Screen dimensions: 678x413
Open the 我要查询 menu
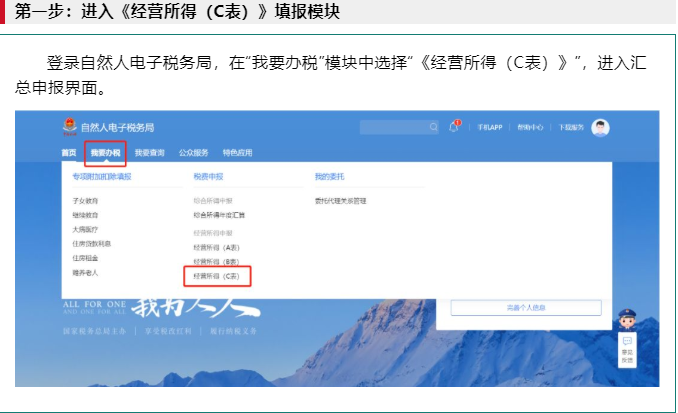click(149, 153)
